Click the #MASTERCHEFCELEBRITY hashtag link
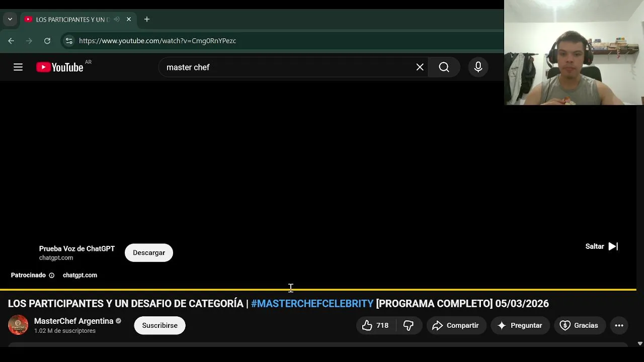Screen dimensions: 644x362 coord(312,304)
